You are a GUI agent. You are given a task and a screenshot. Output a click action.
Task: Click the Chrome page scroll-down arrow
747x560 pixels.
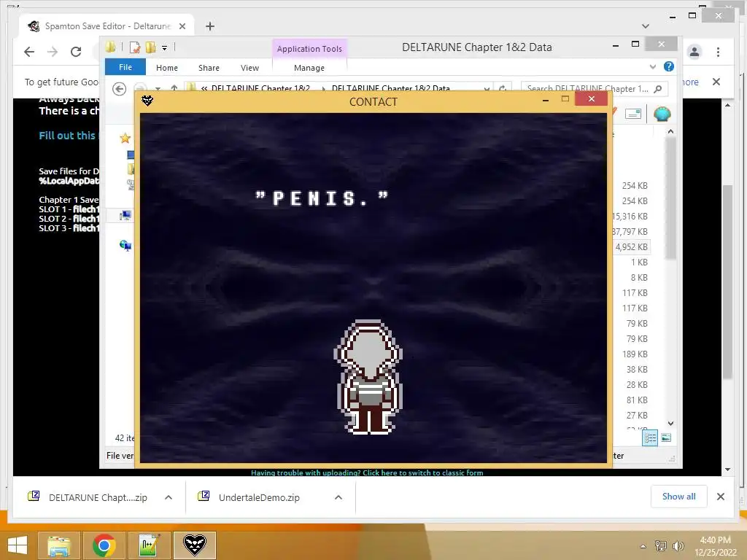[x=727, y=470]
